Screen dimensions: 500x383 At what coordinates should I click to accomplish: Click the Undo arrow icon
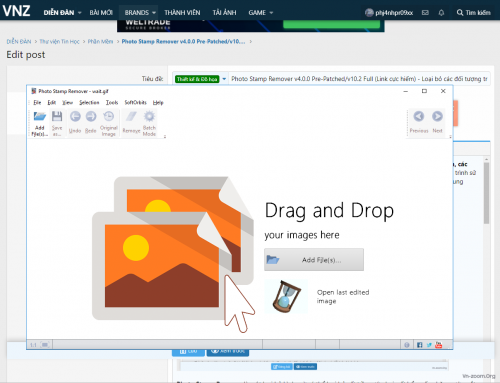coord(75,116)
